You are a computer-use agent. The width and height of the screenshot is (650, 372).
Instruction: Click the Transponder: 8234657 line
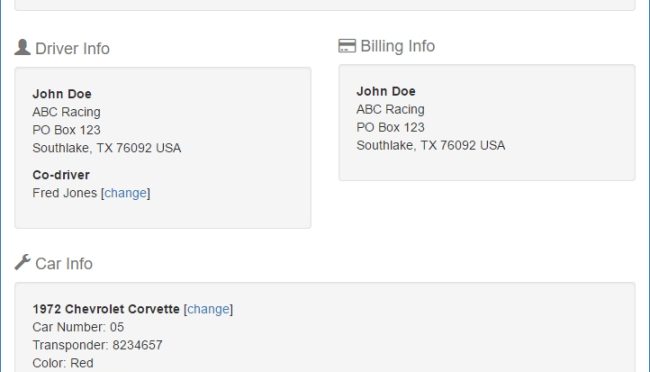coord(97,345)
